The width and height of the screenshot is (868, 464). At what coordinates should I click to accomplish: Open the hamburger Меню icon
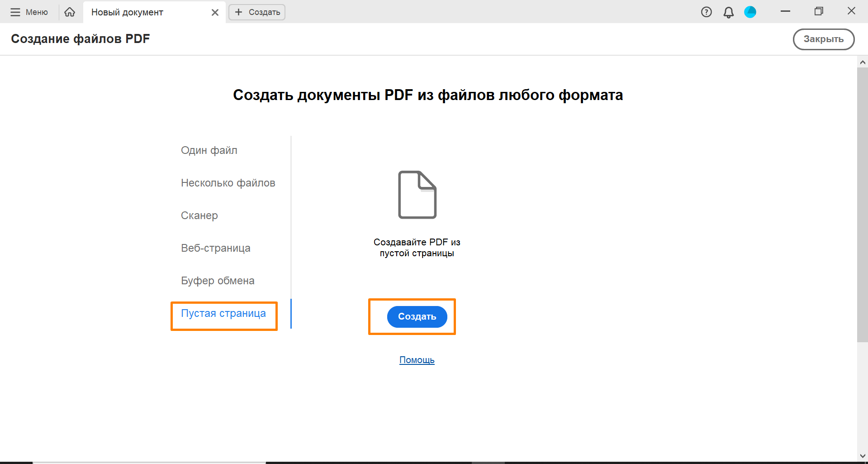pos(15,12)
